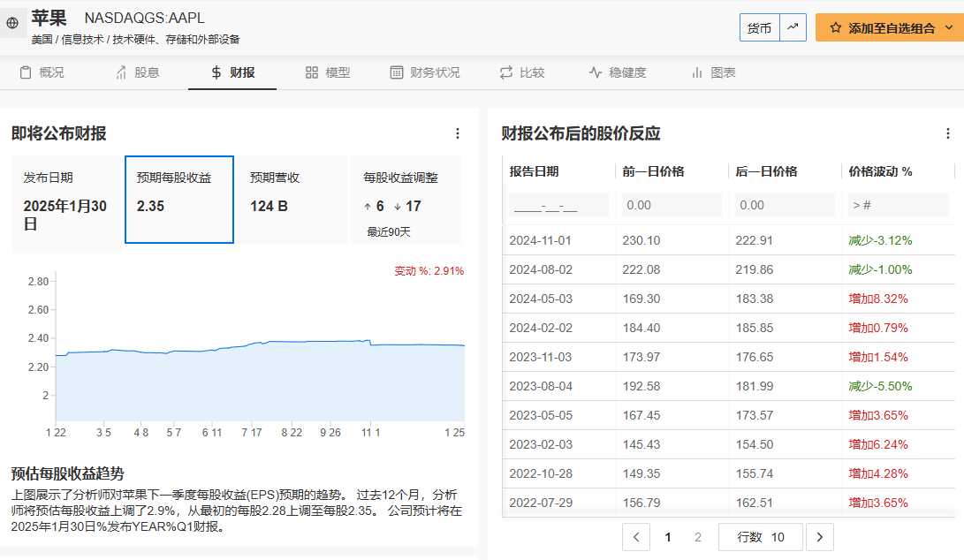Open the 即将公布财报 three-dot menu

(457, 133)
